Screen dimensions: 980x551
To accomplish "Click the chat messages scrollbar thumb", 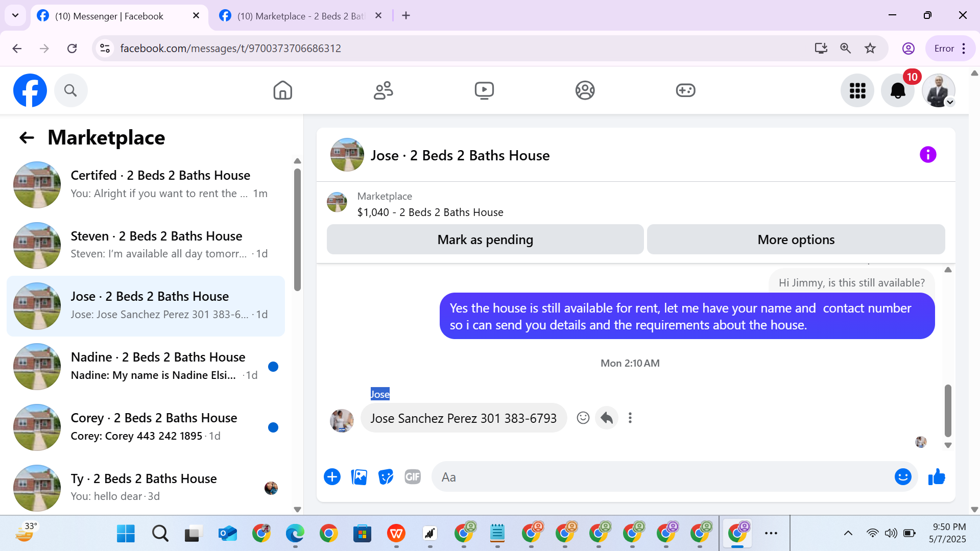I will coord(948,410).
